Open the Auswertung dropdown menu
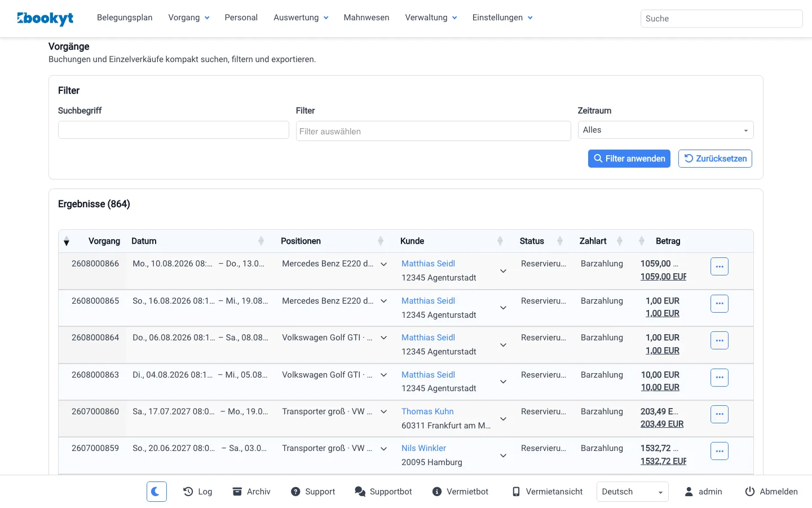 [x=301, y=17]
